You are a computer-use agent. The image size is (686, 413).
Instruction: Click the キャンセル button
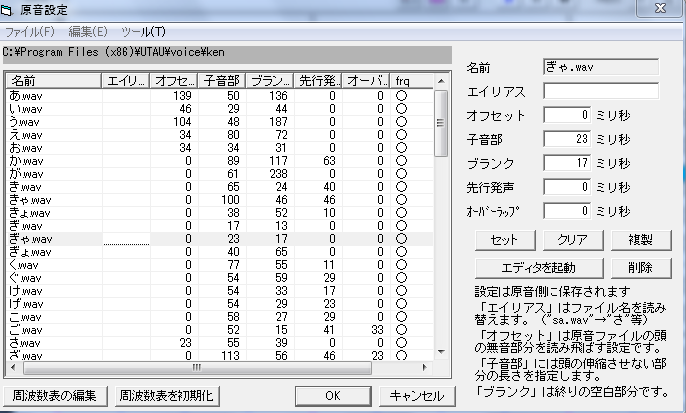417,396
